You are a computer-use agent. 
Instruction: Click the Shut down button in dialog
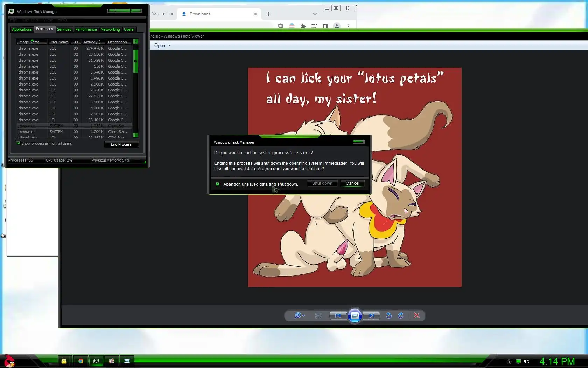pyautogui.click(x=322, y=183)
